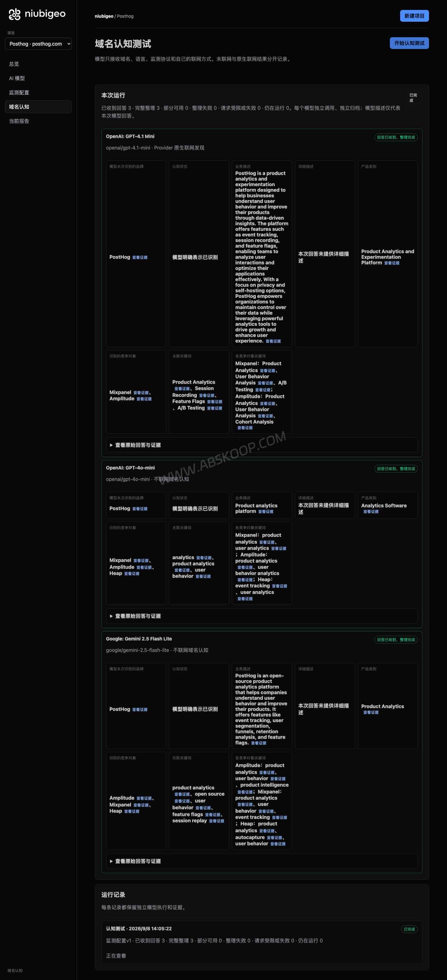
Task: Expand 查看原始回答与证据 under GPT-4o-mini
Action: [x=262, y=616]
